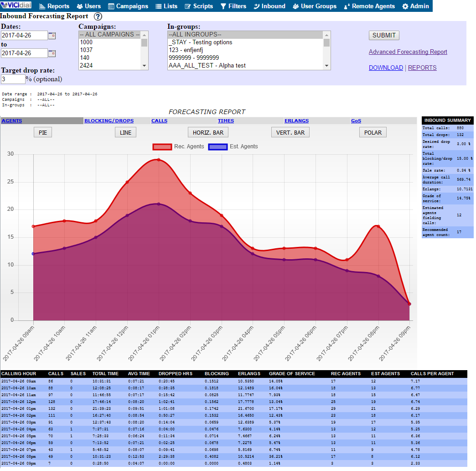Switch chart to PIE view
This screenshot has height=471, width=476.
coord(43,132)
